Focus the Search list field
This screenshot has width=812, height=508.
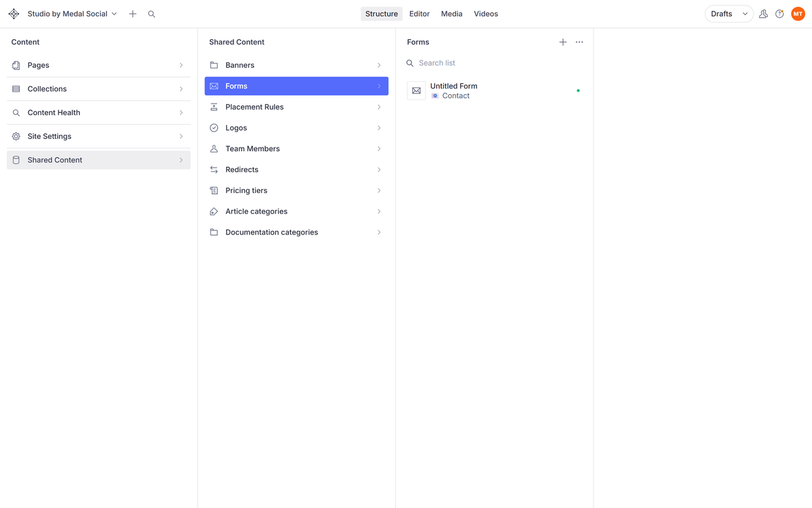point(495,63)
